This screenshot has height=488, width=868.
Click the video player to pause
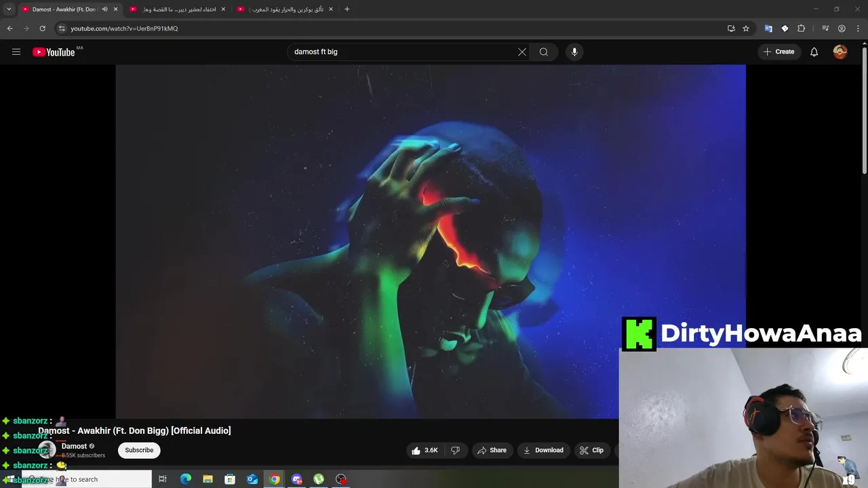430,241
